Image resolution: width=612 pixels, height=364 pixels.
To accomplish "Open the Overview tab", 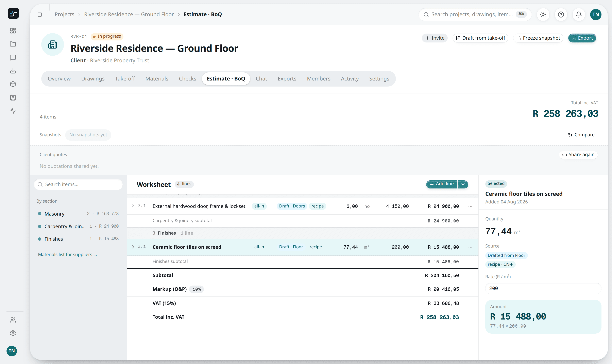I will 59,79.
